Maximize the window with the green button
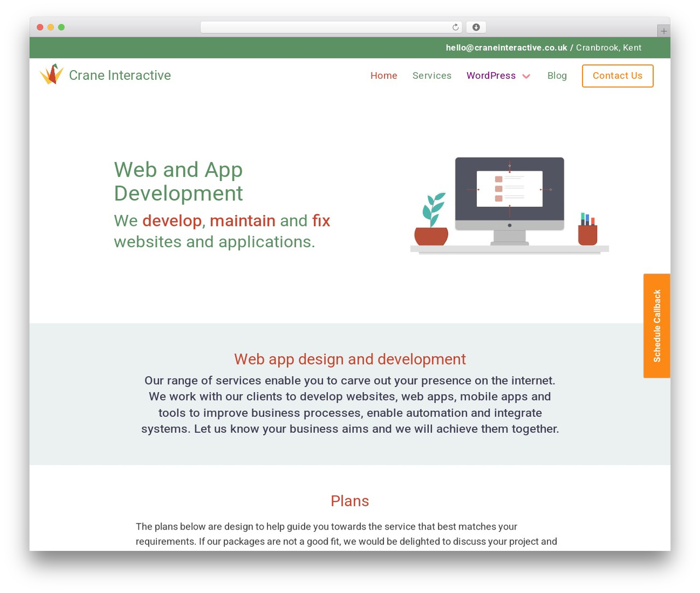Image resolution: width=700 pixels, height=593 pixels. click(x=61, y=27)
